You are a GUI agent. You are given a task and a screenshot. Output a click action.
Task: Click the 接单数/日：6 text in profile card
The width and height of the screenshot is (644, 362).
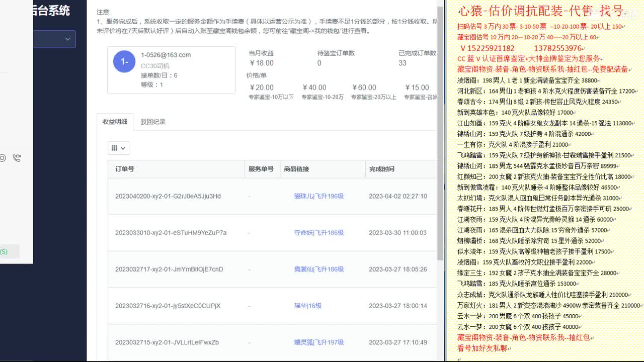click(159, 75)
